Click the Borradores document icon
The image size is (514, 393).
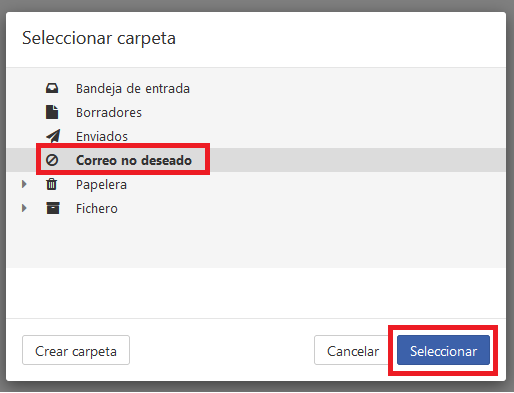[x=52, y=112]
